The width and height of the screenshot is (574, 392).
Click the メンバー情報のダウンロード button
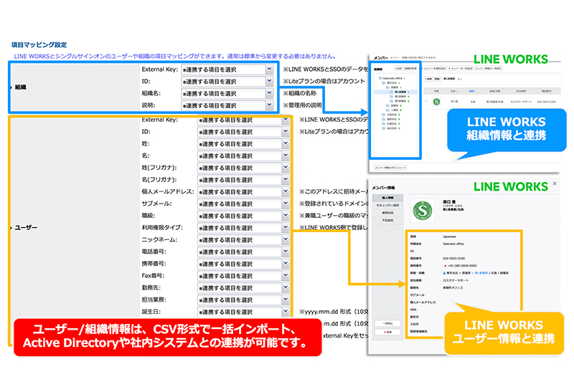[x=390, y=168]
